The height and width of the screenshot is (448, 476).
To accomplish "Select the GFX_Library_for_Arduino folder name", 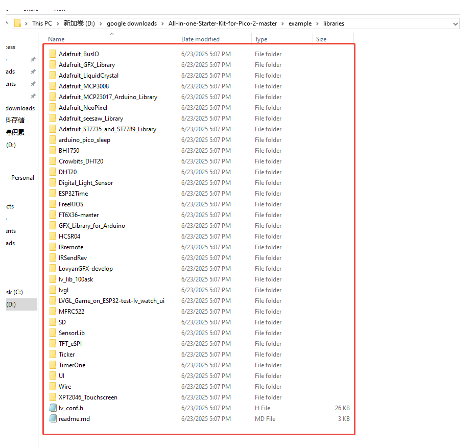I will (92, 226).
